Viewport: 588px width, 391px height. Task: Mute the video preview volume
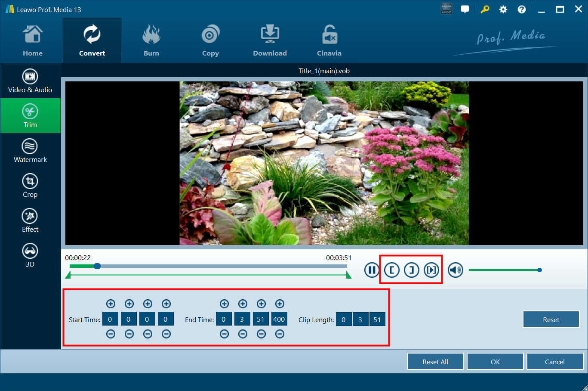click(x=456, y=270)
